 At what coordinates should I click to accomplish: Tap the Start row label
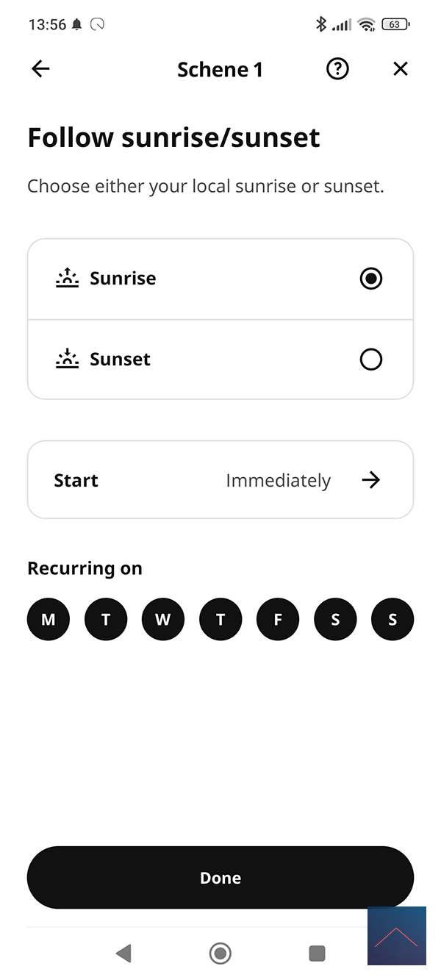tap(76, 480)
